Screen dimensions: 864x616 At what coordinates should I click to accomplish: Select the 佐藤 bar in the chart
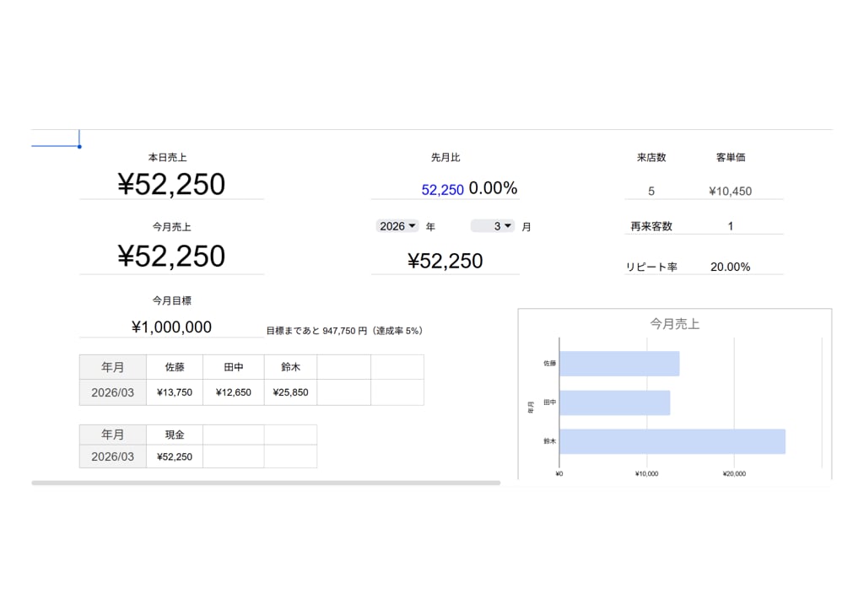click(x=619, y=364)
